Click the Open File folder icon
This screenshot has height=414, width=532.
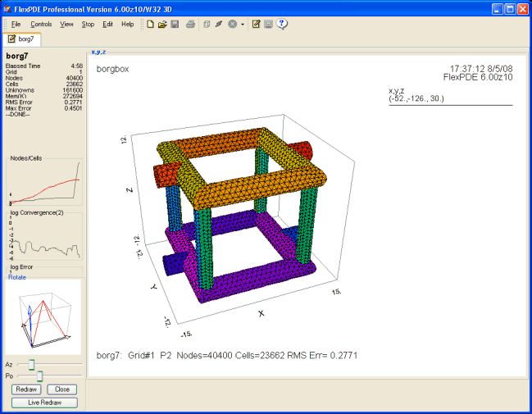[162, 25]
